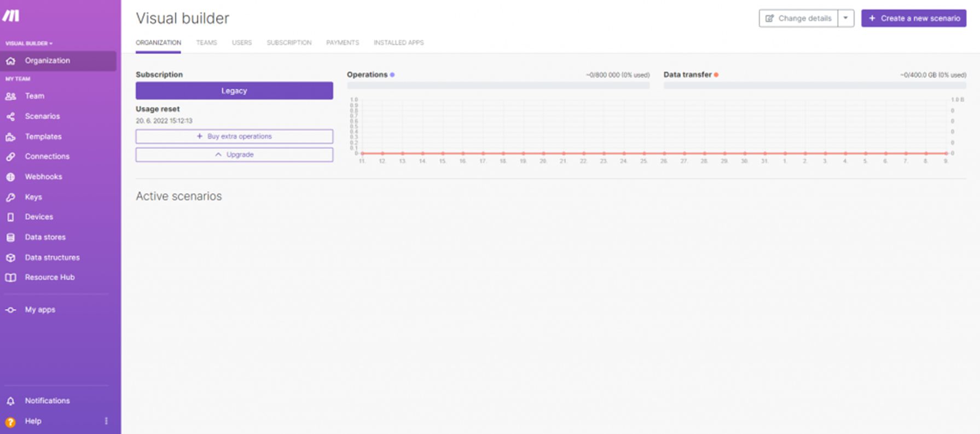The image size is (980, 434).
Task: Open Scenarios via its share icon
Action: tap(10, 117)
